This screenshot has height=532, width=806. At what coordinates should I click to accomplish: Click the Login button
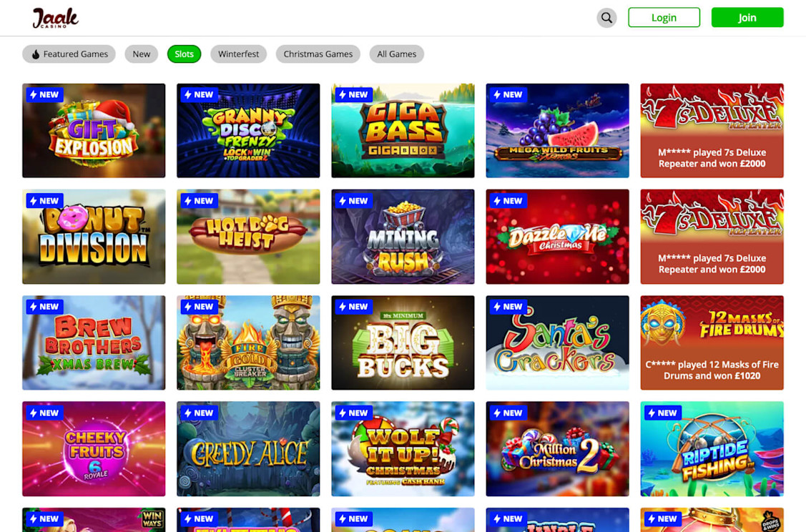coord(664,17)
